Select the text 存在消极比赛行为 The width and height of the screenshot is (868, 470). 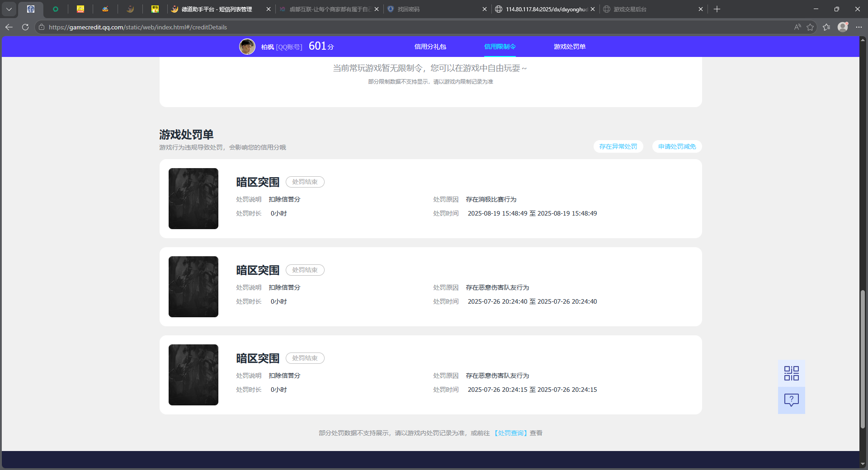[491, 199]
